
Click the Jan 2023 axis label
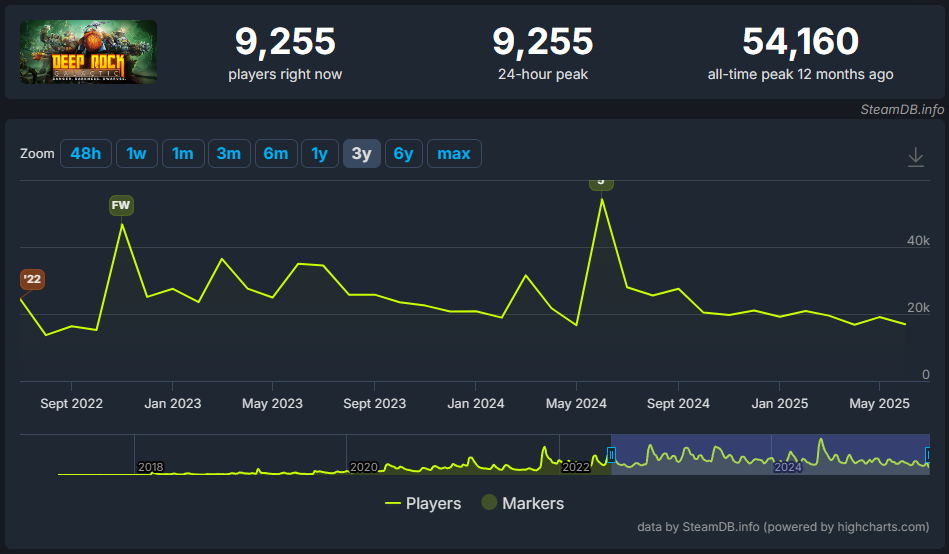[172, 404]
